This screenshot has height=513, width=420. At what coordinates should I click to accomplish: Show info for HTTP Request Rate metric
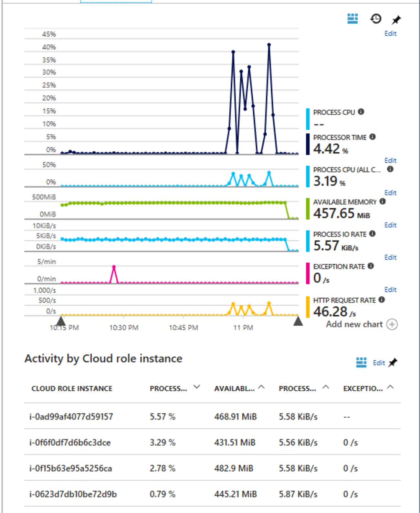click(382, 300)
